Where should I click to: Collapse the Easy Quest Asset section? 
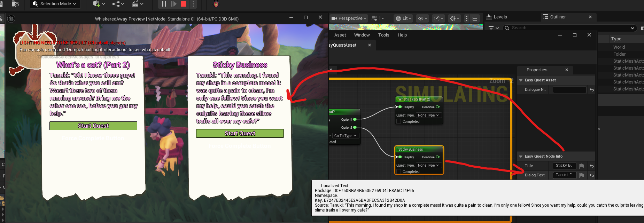(521, 80)
